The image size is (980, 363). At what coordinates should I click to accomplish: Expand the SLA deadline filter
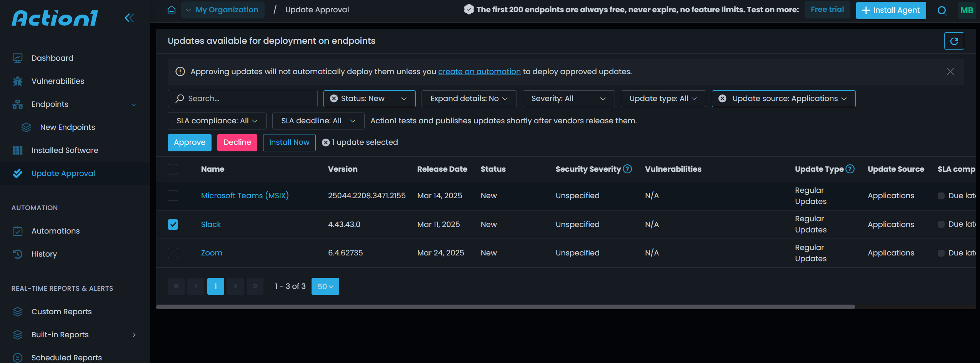318,121
